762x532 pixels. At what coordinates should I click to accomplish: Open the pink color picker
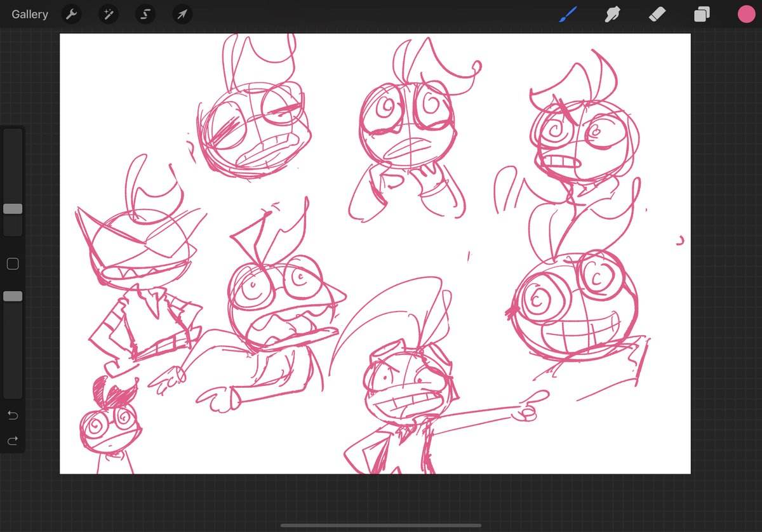pyautogui.click(x=746, y=14)
